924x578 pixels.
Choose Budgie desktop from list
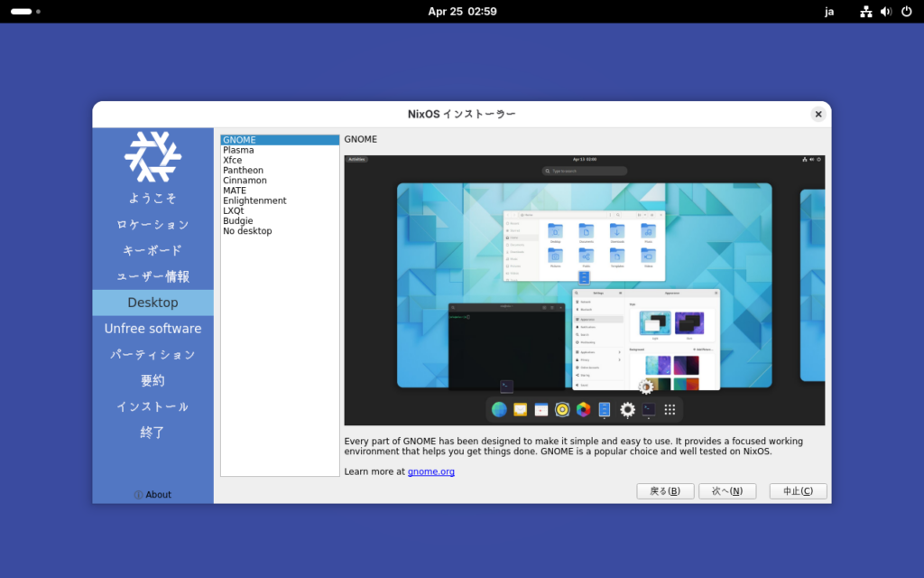(238, 221)
